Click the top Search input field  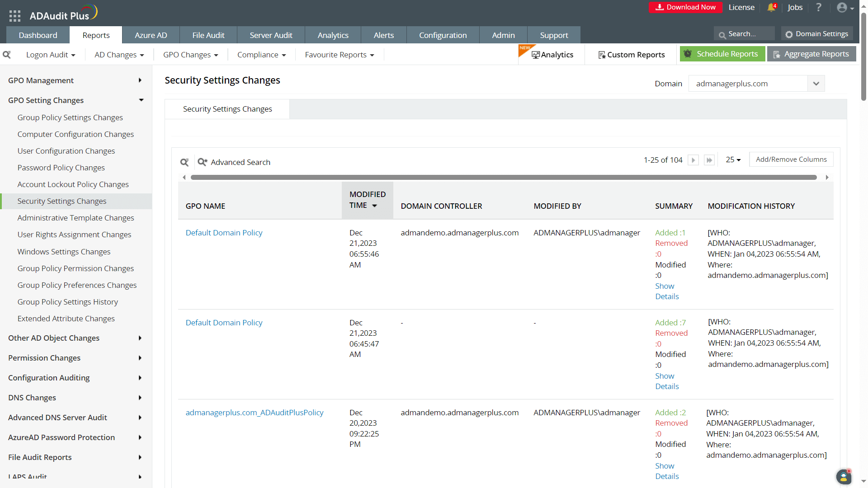click(x=746, y=34)
